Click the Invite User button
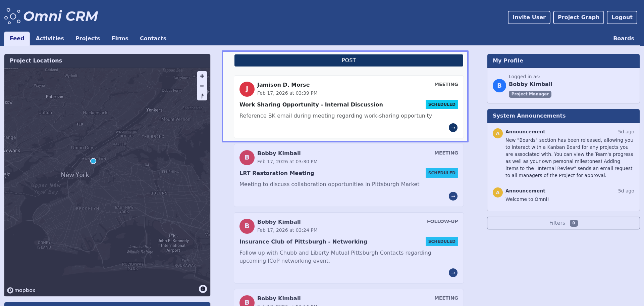The width and height of the screenshot is (644, 306). click(x=529, y=17)
